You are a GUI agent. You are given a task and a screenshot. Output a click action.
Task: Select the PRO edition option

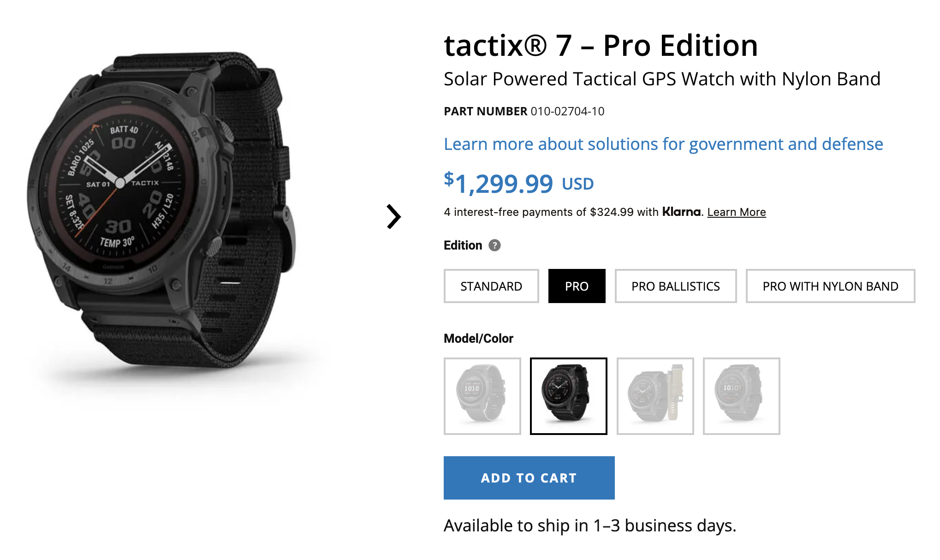point(577,286)
